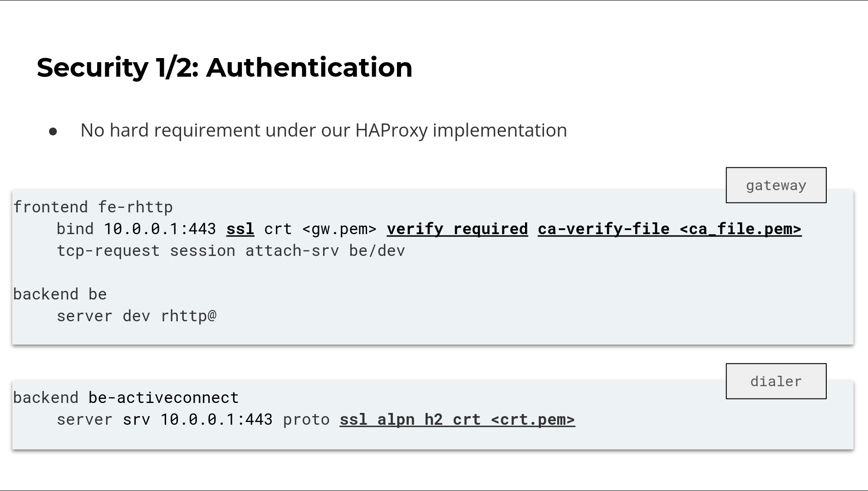Click the gateway label box
The image size is (868, 491).
[x=776, y=185]
